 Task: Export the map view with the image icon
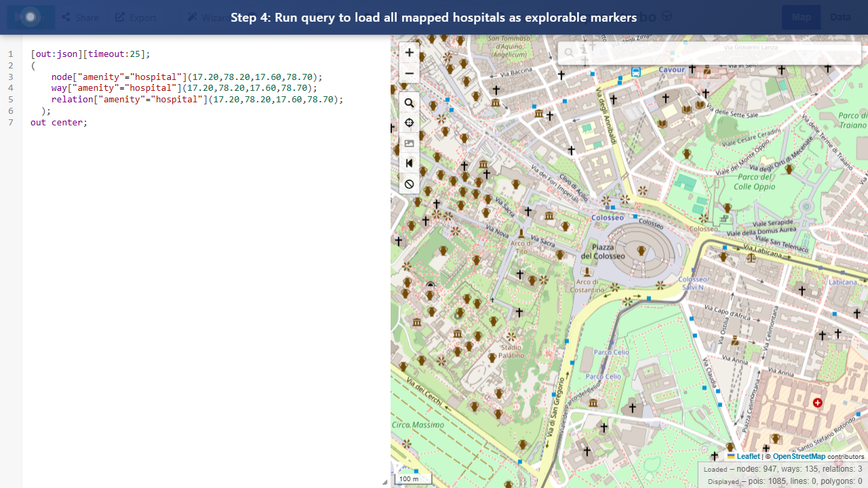[409, 143]
